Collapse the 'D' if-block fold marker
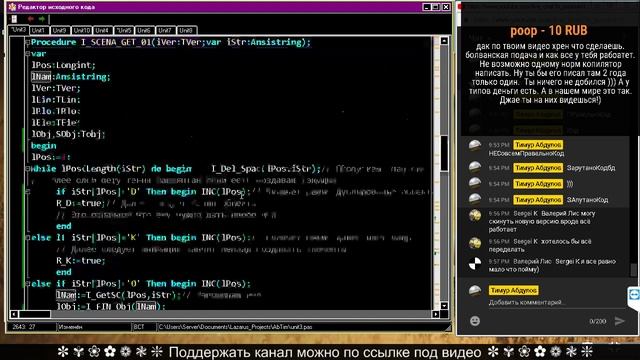The height and width of the screenshot is (360, 640). point(28,191)
